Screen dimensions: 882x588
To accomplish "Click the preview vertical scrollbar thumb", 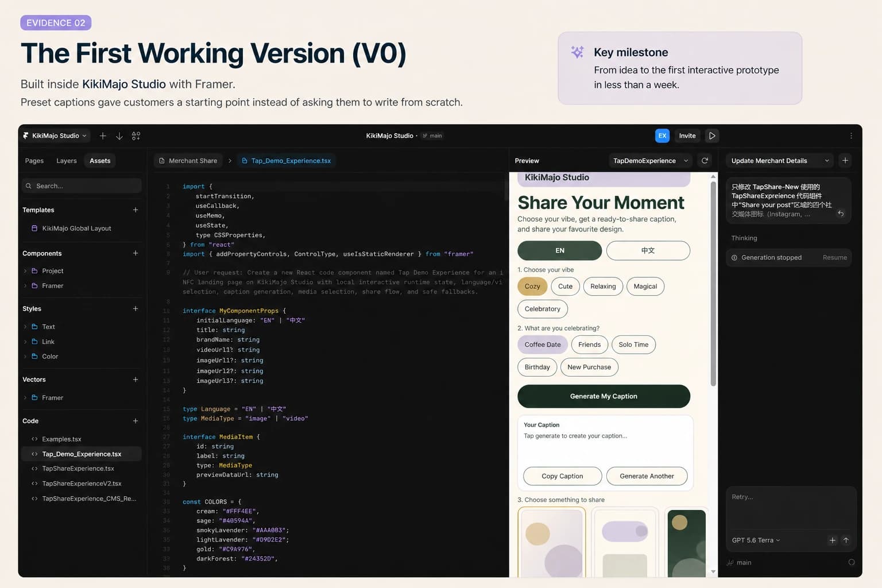I will (x=713, y=284).
